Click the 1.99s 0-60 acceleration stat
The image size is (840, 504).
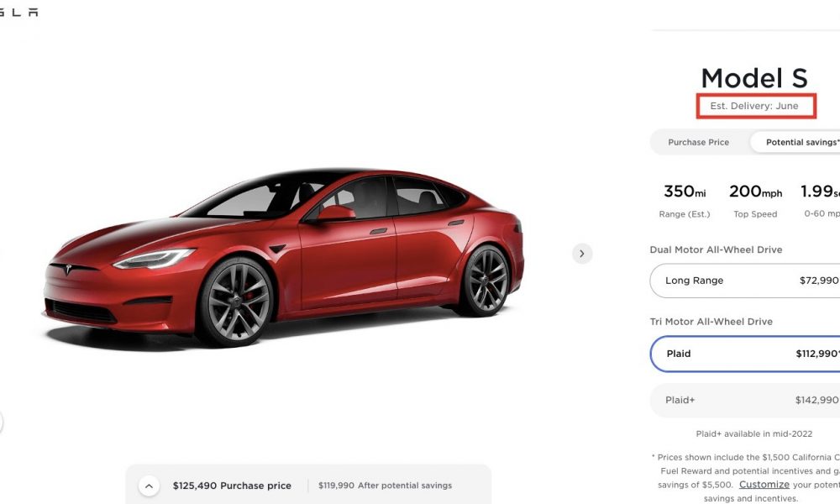point(820,201)
